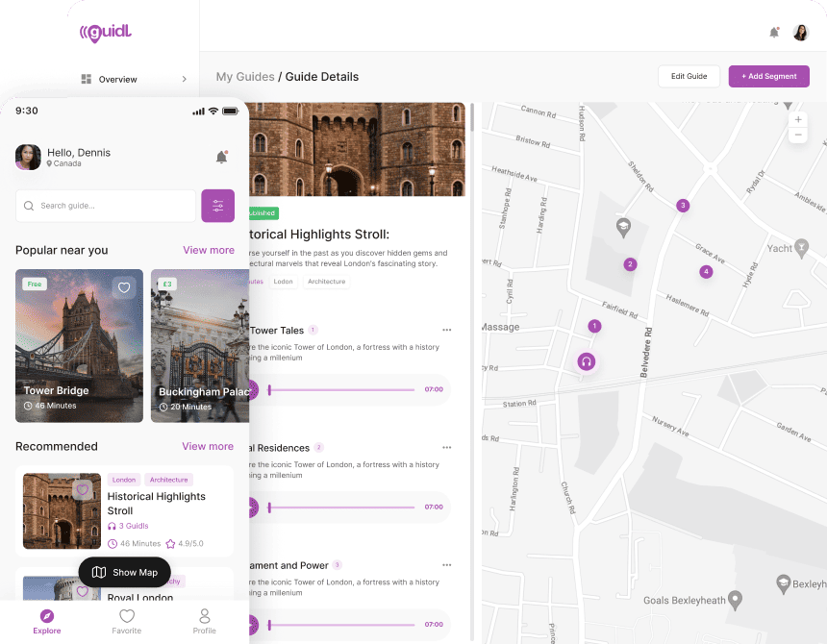Click the Add Segment button

768,77
